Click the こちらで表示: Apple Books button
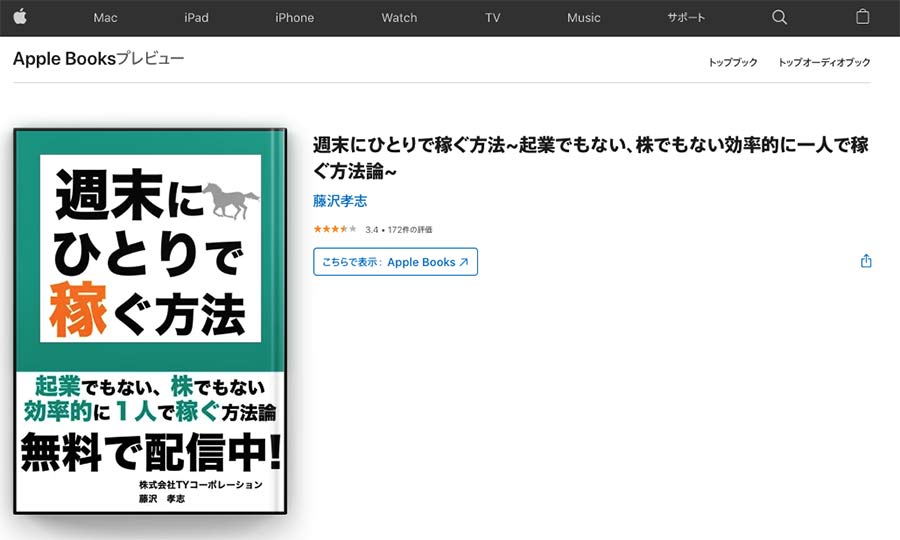900x540 pixels. pos(395,262)
